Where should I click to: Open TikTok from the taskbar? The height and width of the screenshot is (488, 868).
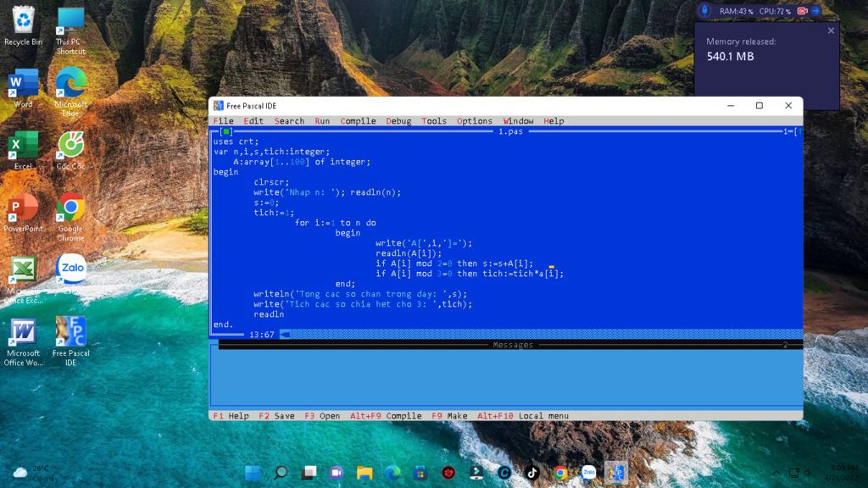coord(532,473)
